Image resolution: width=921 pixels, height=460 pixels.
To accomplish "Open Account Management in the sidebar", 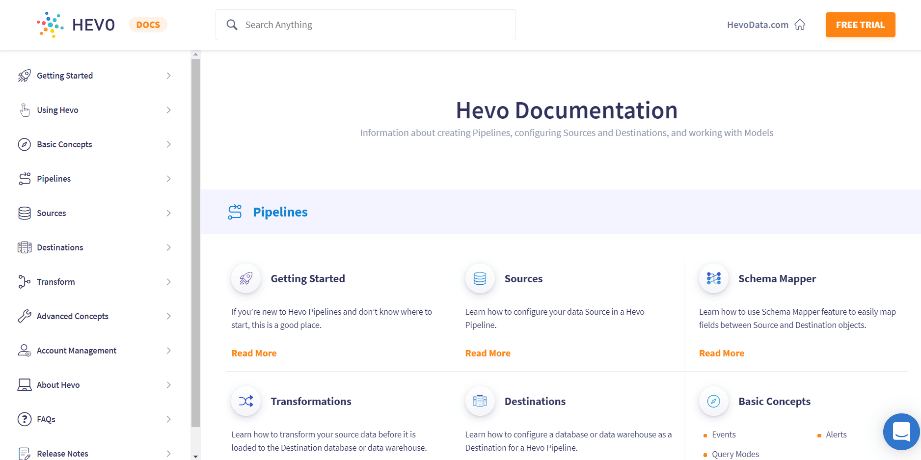I will [76, 351].
